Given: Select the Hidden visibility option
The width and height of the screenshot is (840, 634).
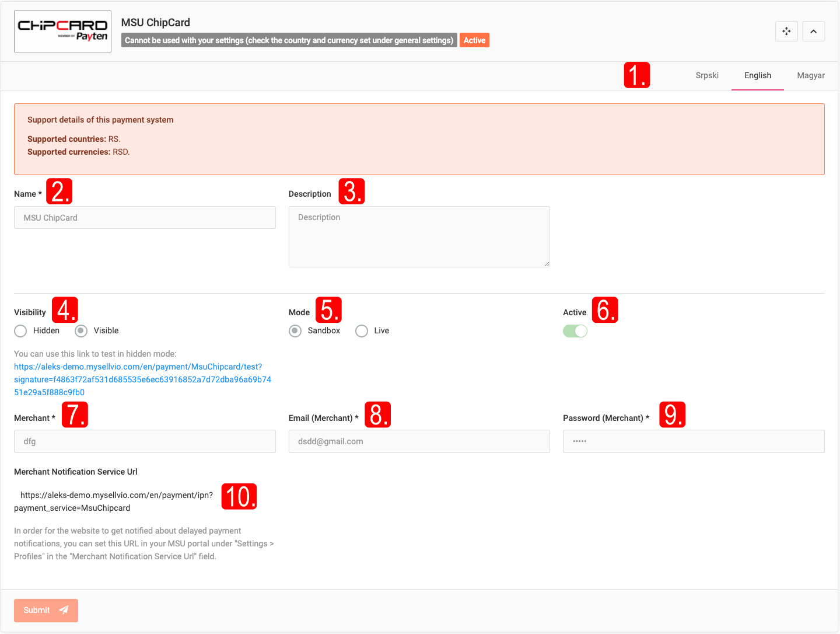Looking at the screenshot, I should pyautogui.click(x=21, y=331).
